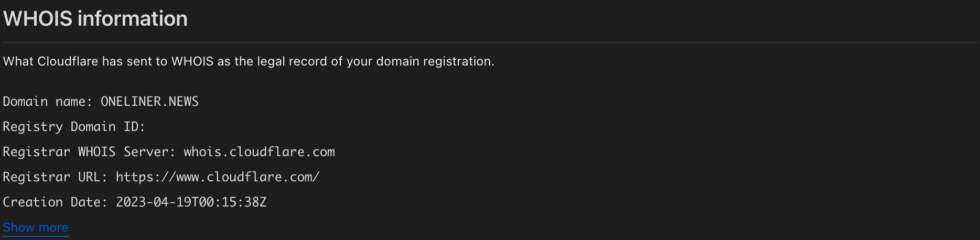The image size is (980, 240).
Task: Click the phrase "legal record" in the description
Action: pos(292,61)
